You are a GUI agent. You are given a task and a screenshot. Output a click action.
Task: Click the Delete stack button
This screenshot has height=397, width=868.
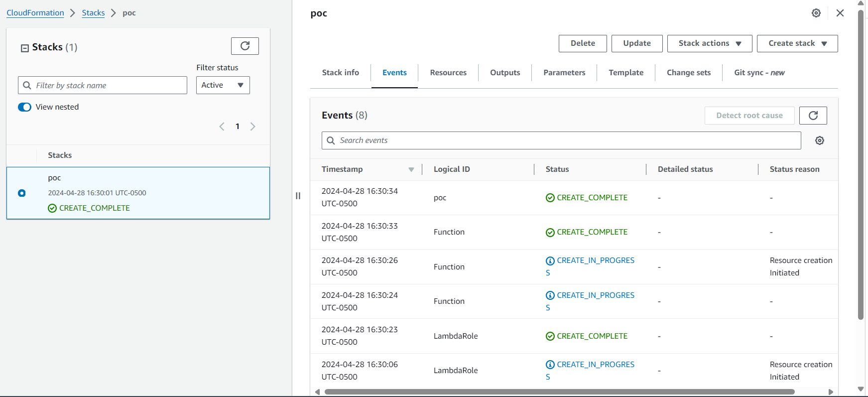(583, 43)
